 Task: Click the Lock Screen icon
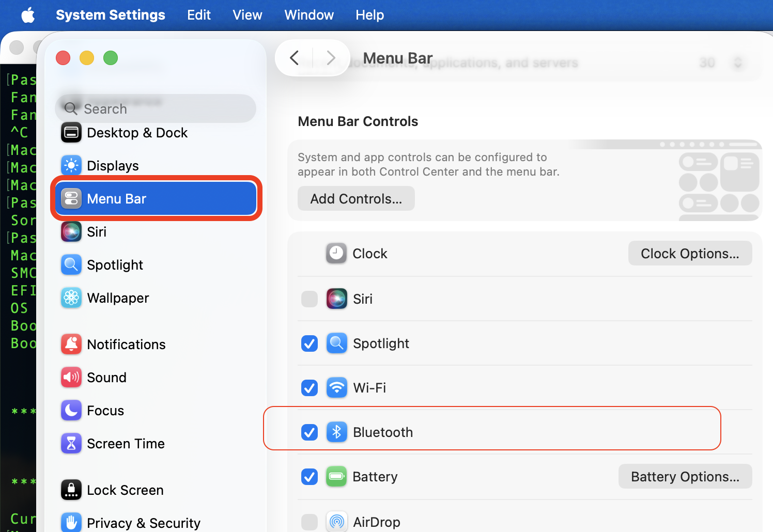click(x=71, y=490)
